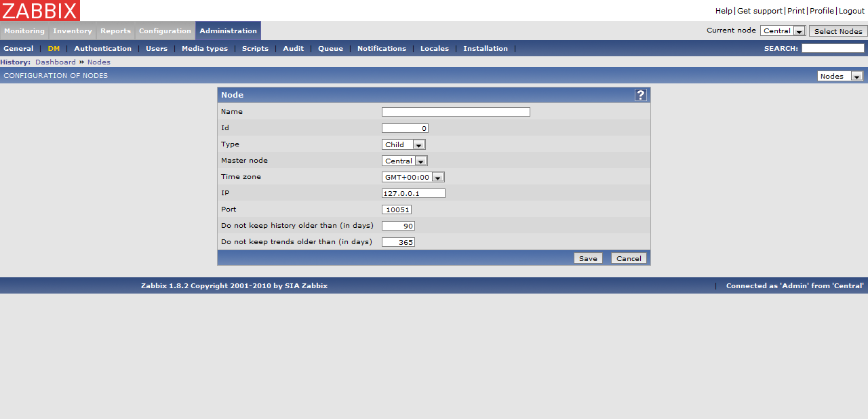Viewport: 868px width, 419px height.
Task: Click the help question mark icon
Action: coord(640,95)
